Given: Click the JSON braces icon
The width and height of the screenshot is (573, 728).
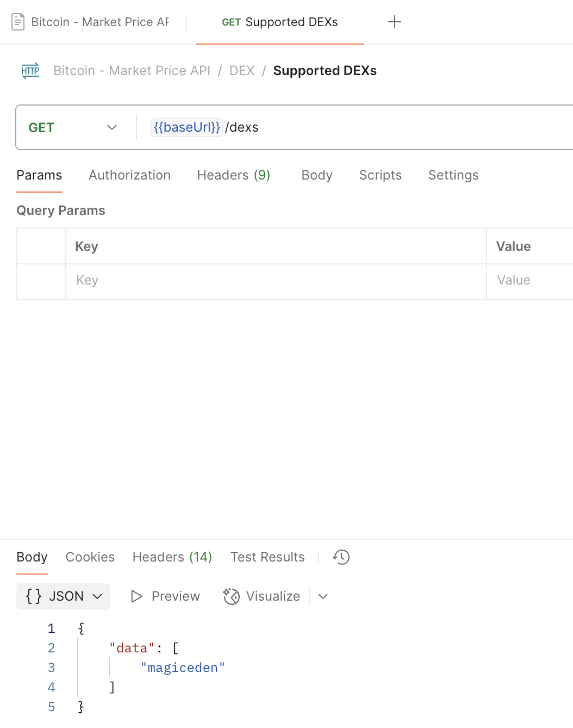Looking at the screenshot, I should point(34,596).
